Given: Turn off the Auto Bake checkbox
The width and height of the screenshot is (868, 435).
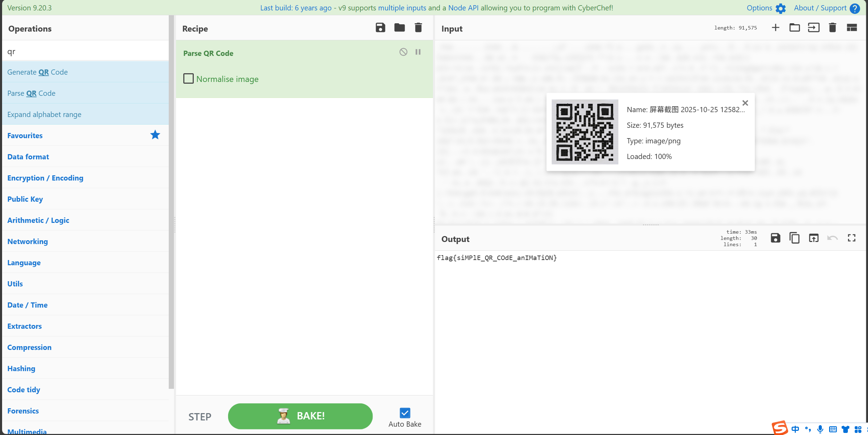Looking at the screenshot, I should (405, 413).
